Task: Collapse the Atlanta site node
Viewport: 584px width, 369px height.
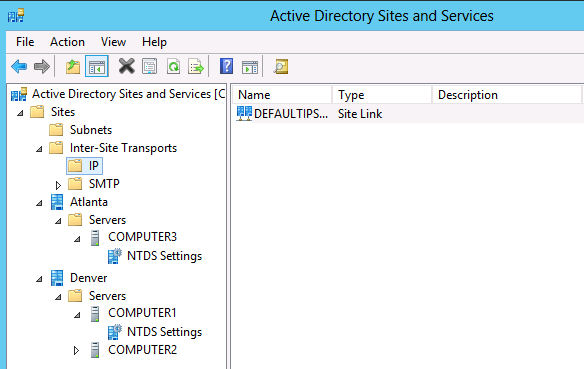Action: 39,203
